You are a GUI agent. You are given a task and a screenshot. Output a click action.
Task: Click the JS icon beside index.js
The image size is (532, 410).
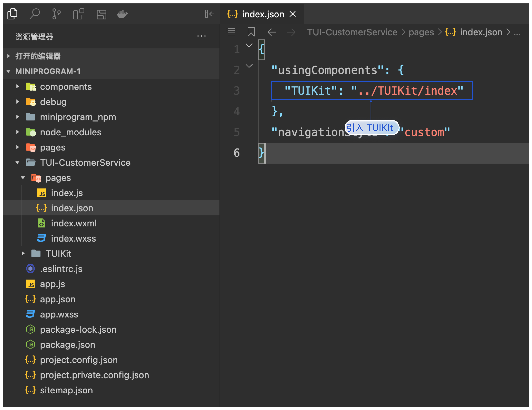[x=41, y=193]
